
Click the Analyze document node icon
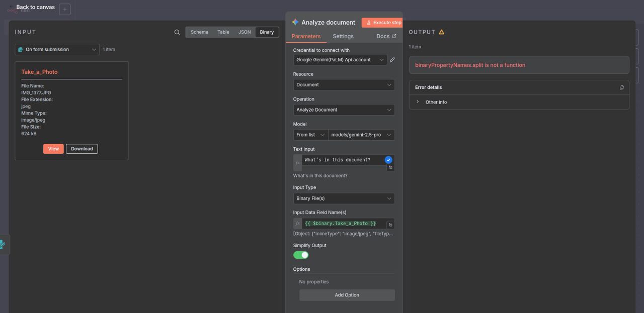[295, 22]
